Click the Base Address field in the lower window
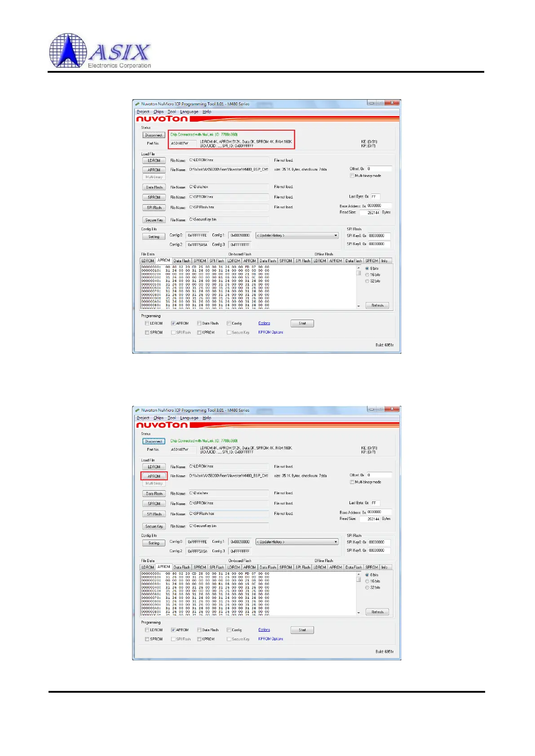This screenshot has width=535, height=756. pos(379,512)
